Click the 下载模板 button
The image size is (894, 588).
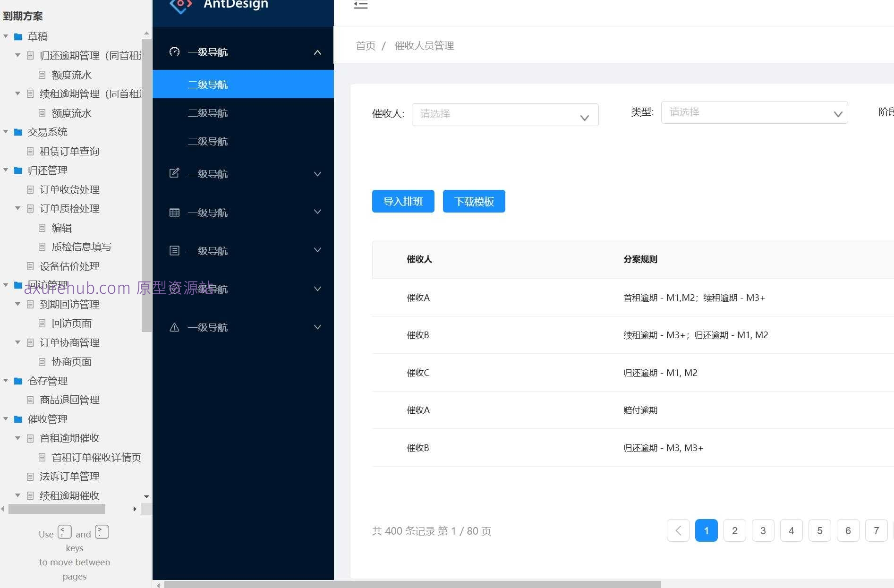pos(474,201)
